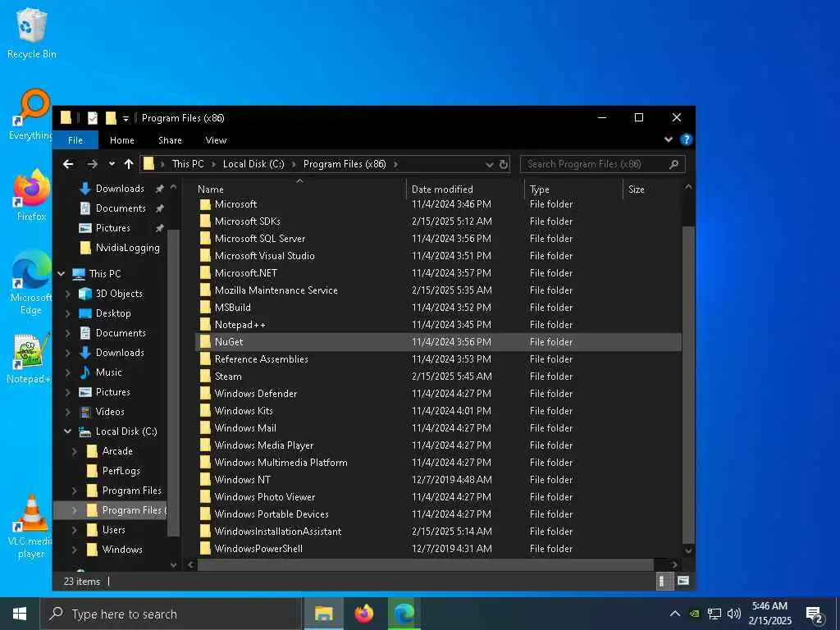
Task: Show hidden tray icons chevron
Action: (675, 614)
